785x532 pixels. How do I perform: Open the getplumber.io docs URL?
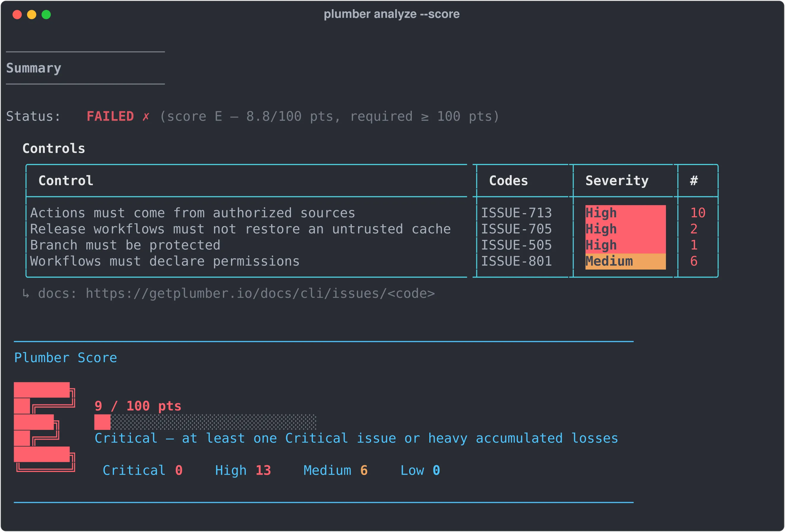[x=260, y=294]
